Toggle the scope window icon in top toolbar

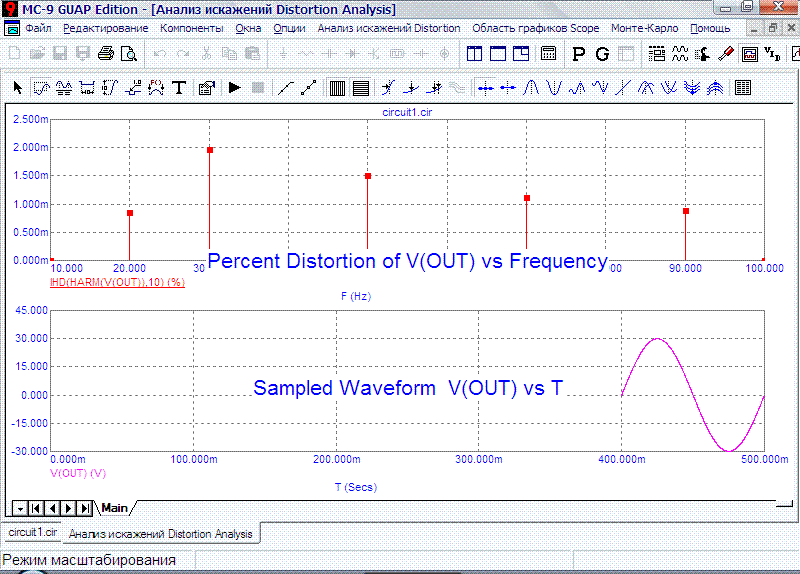(x=749, y=54)
